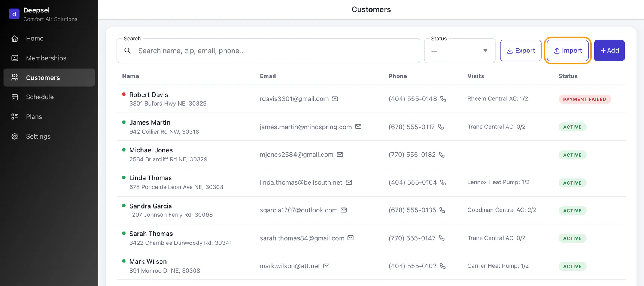This screenshot has height=286, width=644.
Task: Click the Phone column header
Action: (398, 76)
